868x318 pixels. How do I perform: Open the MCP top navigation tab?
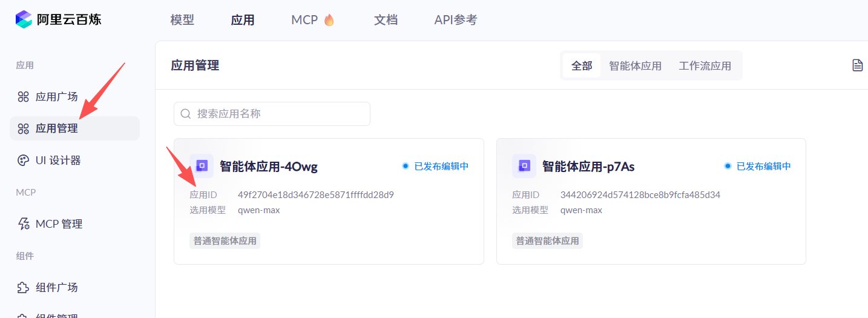coord(304,20)
